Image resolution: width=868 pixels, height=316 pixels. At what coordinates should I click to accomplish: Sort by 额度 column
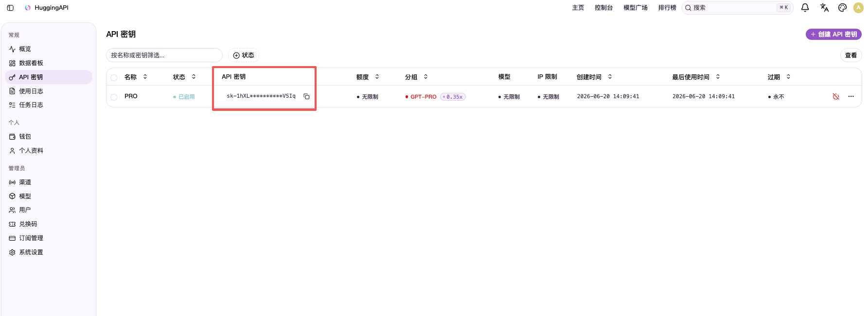click(x=368, y=77)
